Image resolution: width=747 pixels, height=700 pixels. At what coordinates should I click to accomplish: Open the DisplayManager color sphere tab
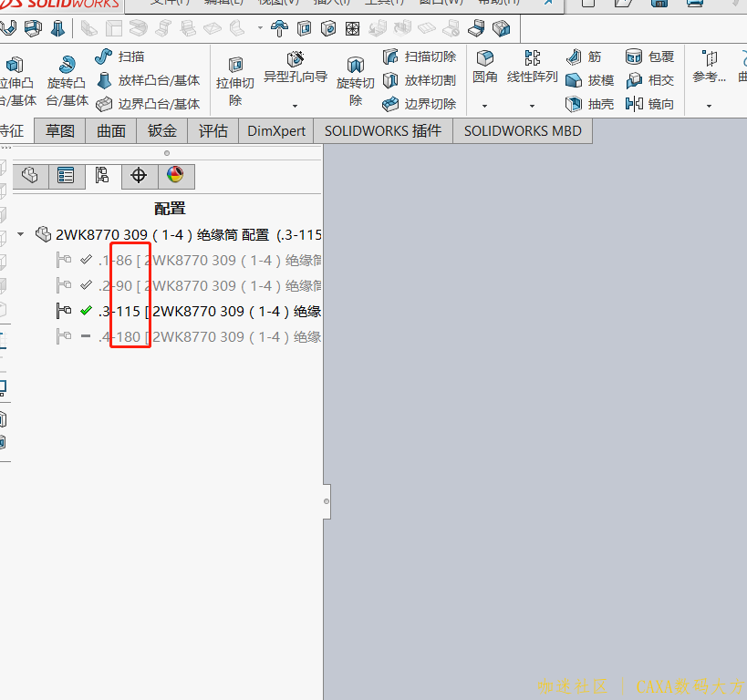pyautogui.click(x=175, y=175)
